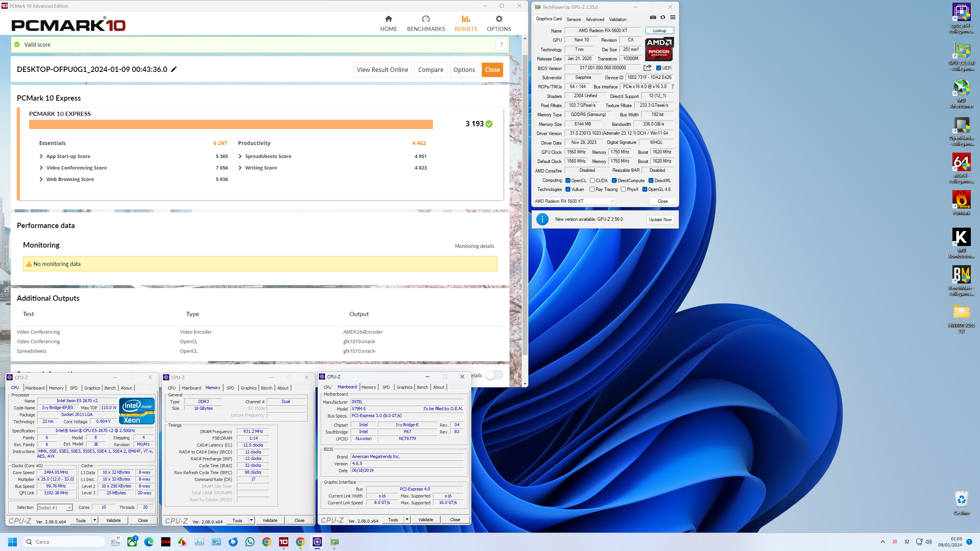Click BIOS export share icon in GPU-Z
This screenshot has width=980, height=551.
[647, 68]
